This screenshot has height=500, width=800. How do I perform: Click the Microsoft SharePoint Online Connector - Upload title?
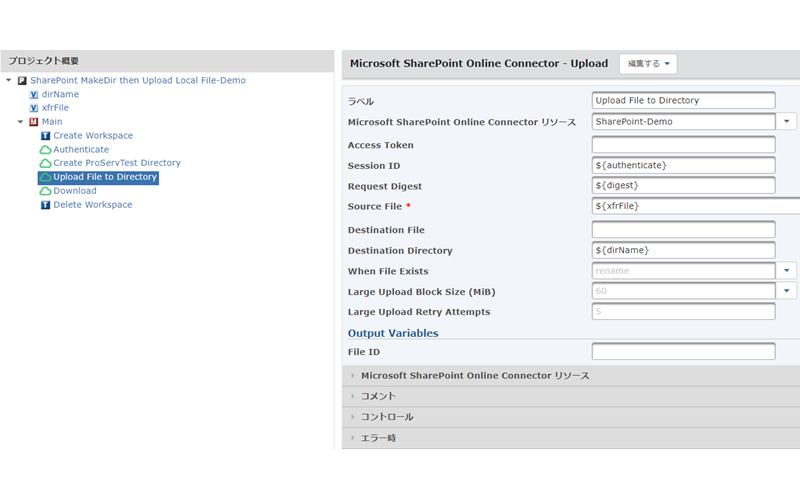coord(479,64)
